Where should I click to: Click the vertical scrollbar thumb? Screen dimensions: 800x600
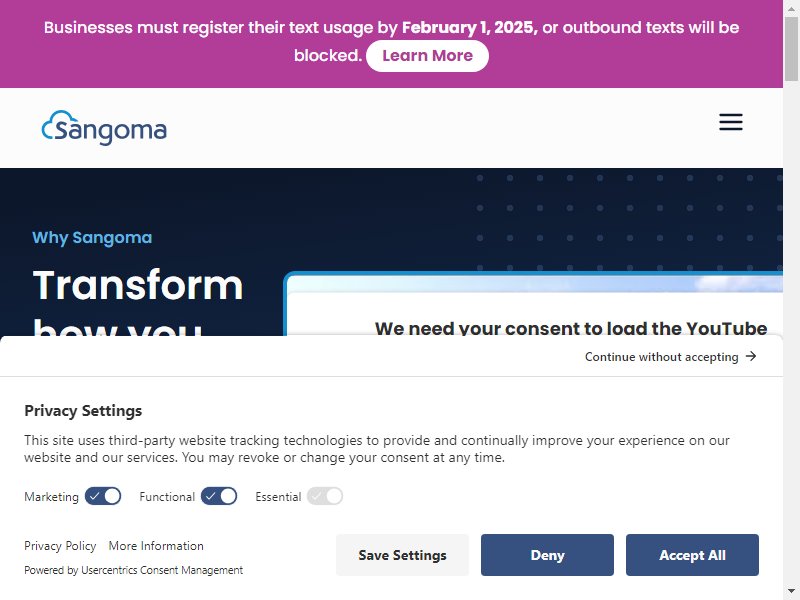[x=791, y=48]
